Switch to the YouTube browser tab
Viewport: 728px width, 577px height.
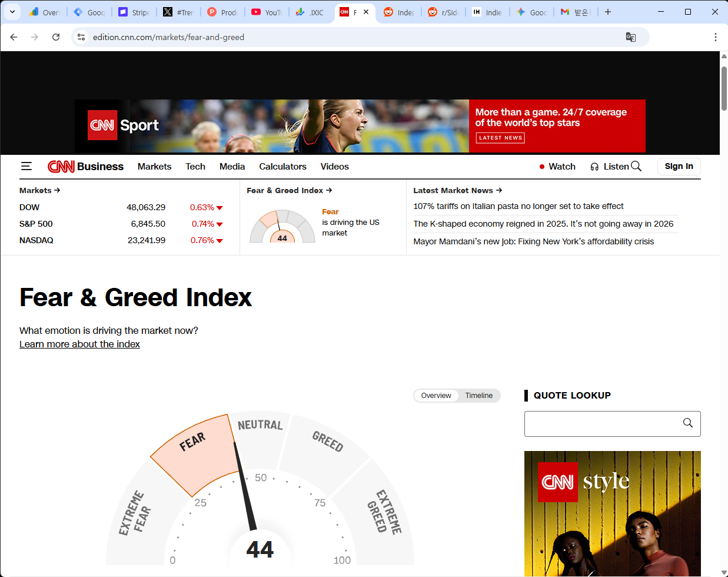tap(267, 12)
